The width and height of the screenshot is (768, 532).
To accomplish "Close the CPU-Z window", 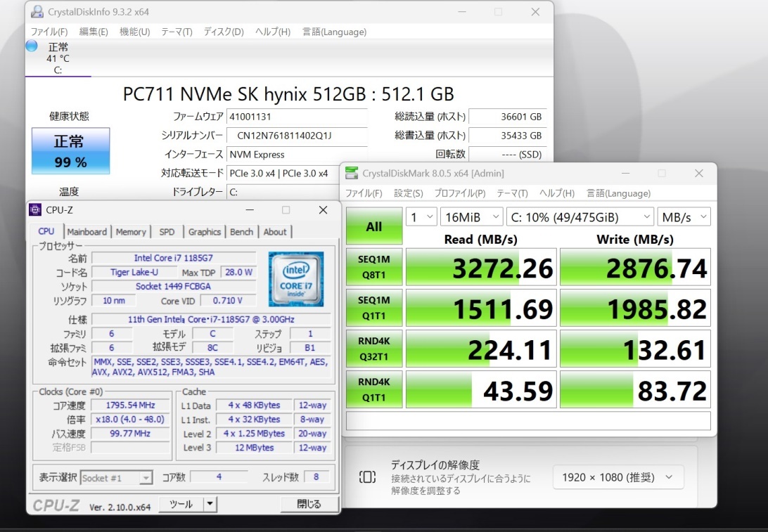I will (324, 210).
